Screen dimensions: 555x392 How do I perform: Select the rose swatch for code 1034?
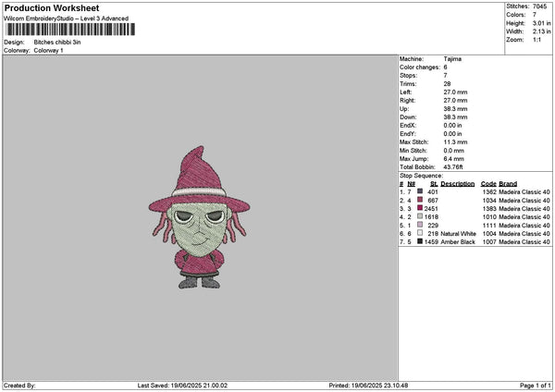coord(420,201)
